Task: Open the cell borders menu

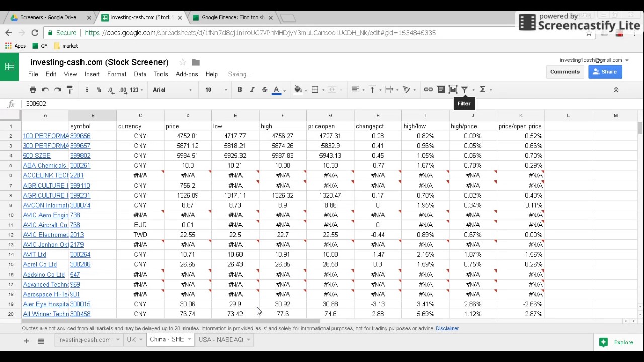Action: 317,89
